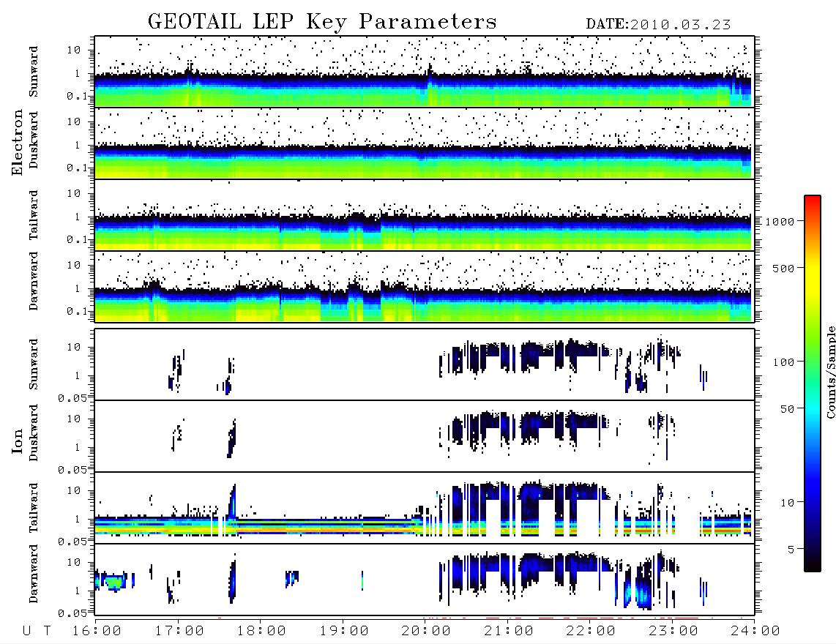Select the Electron Dawnward panel label

(34, 281)
